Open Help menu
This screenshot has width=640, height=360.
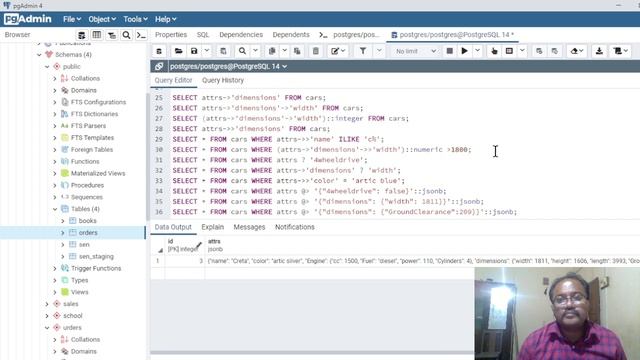165,19
